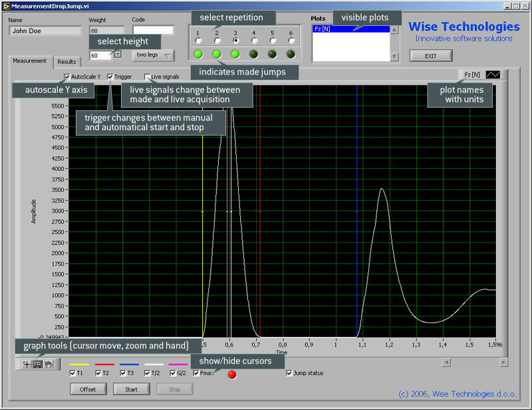
Task: Toggle the T1 cursor checkbox
Action: click(72, 373)
